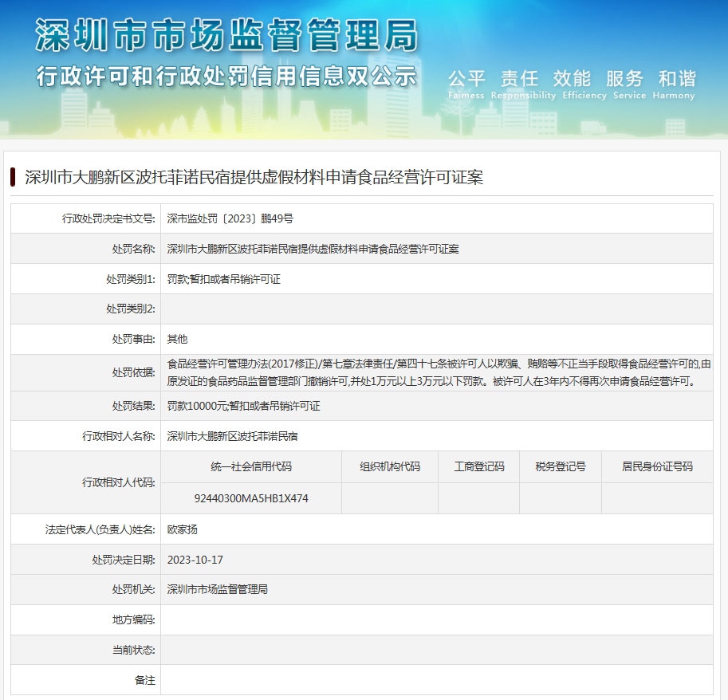Image resolution: width=728 pixels, height=700 pixels.
Task: Click the 处罚事由 label
Action: [133, 340]
